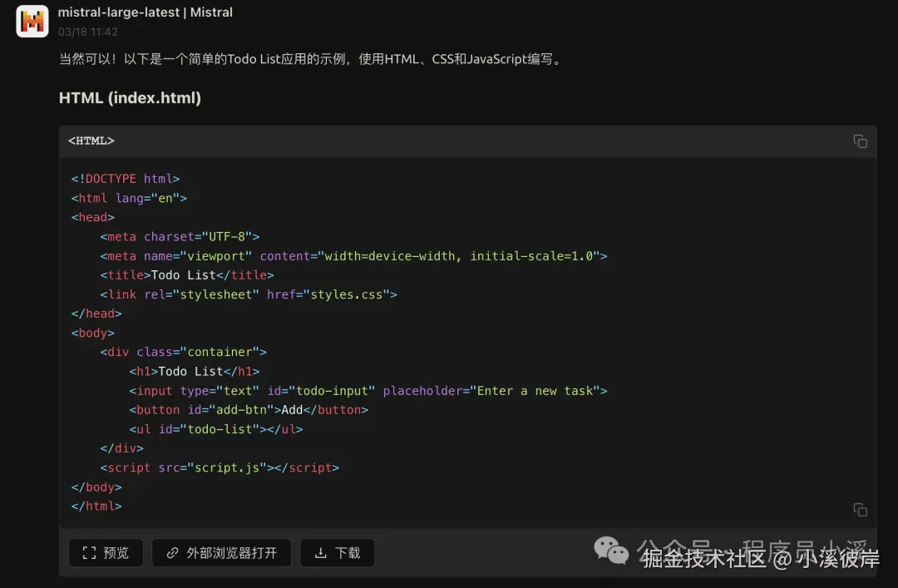Image resolution: width=898 pixels, height=588 pixels.
Task: Click the todo-input placeholder line
Action: pos(368,390)
